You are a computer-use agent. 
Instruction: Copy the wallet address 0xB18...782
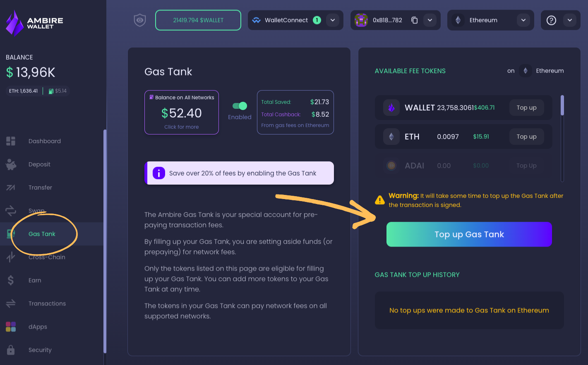coord(414,20)
